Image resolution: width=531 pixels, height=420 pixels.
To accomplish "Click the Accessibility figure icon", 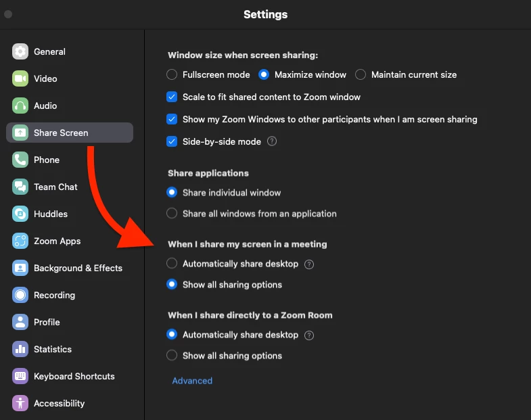I will point(20,403).
